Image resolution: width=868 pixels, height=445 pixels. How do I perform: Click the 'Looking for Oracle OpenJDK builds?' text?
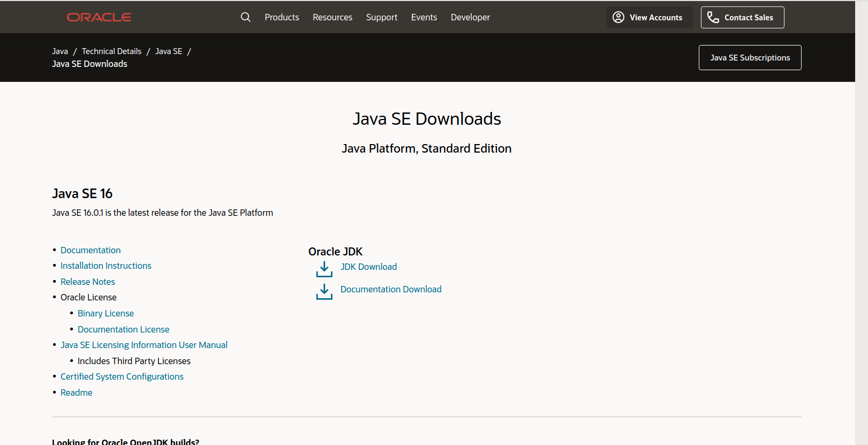click(x=125, y=442)
